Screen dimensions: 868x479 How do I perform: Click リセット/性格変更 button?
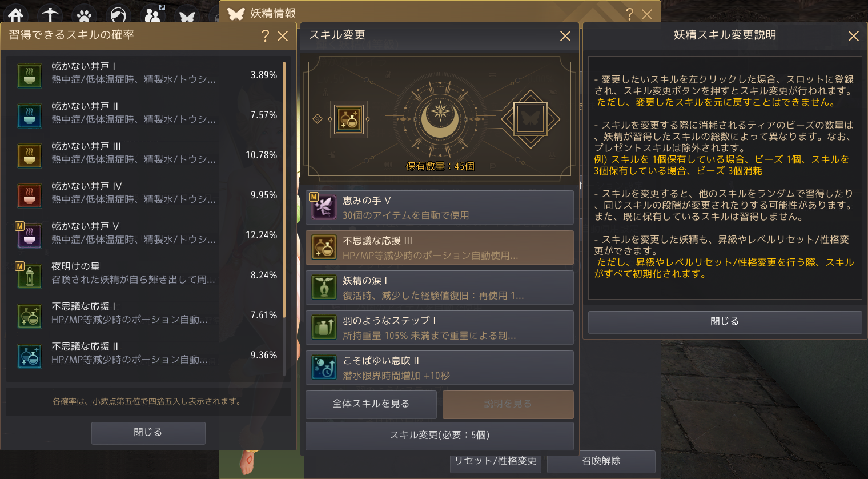496,461
